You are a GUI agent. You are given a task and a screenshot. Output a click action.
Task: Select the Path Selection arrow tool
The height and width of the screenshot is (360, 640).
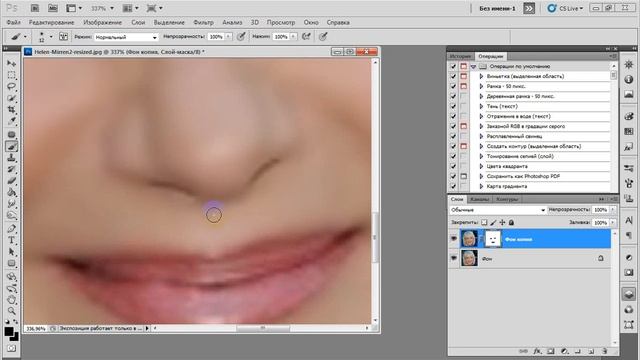coord(11,252)
